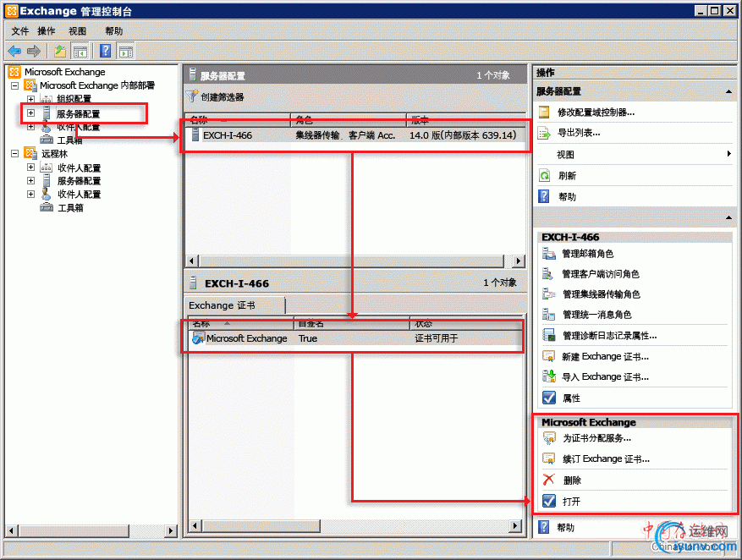
Task: Select 服务器配置 under 内部部署 in tree
Action: tap(78, 114)
